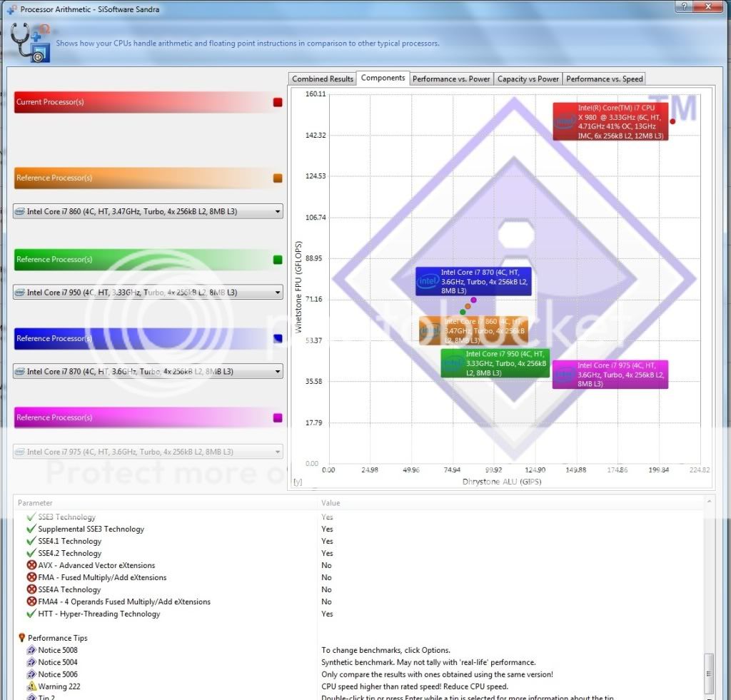Click the red cross icon beside AVX

click(x=31, y=565)
